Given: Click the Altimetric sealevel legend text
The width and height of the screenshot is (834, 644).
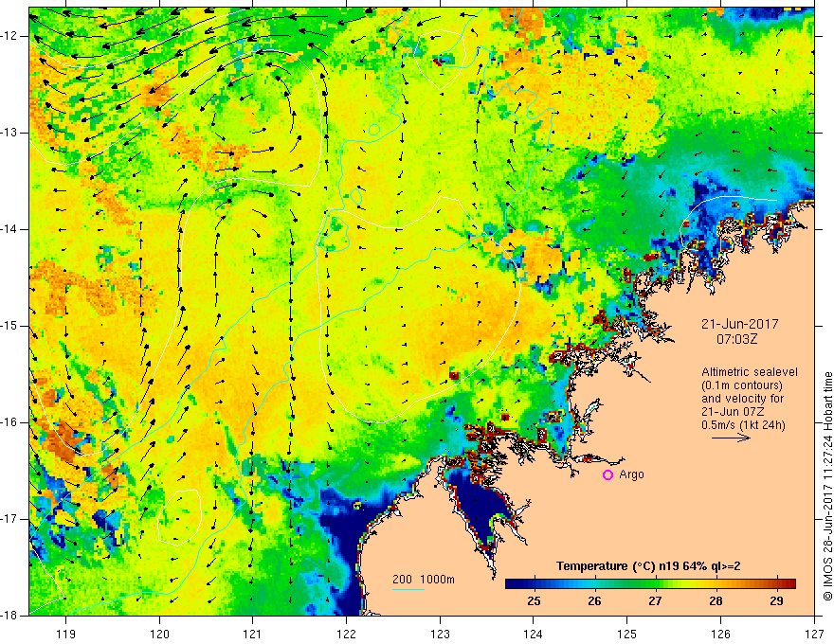Looking at the screenshot, I should click(750, 372).
